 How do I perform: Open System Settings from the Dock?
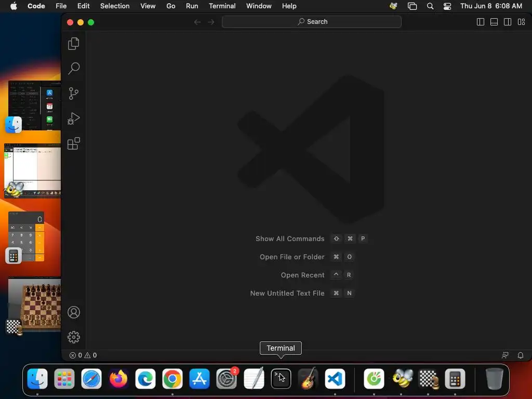227,379
